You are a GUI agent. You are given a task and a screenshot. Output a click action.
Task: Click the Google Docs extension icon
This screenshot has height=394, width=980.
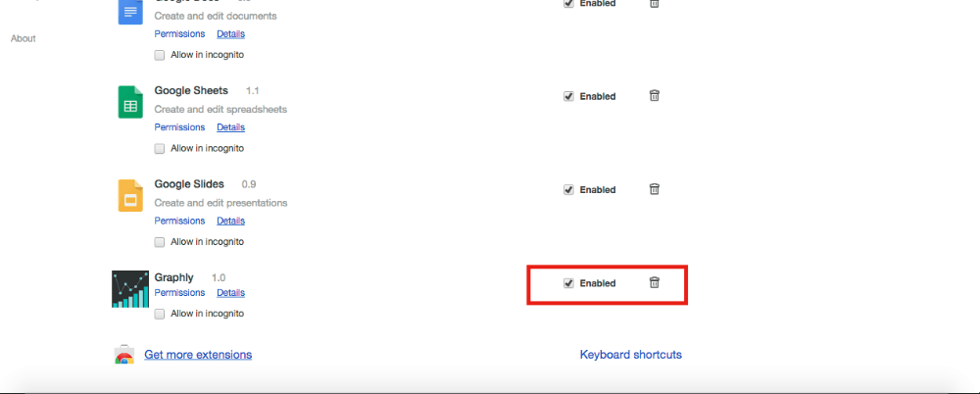point(130,11)
